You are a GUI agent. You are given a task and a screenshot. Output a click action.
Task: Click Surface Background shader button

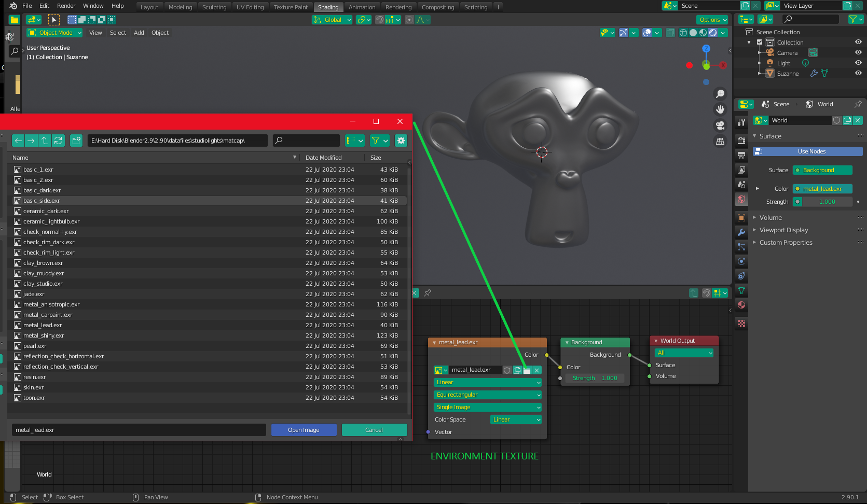(822, 170)
